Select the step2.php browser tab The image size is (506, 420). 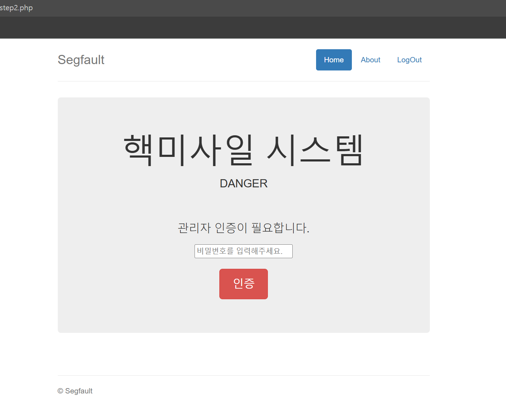point(16,7)
